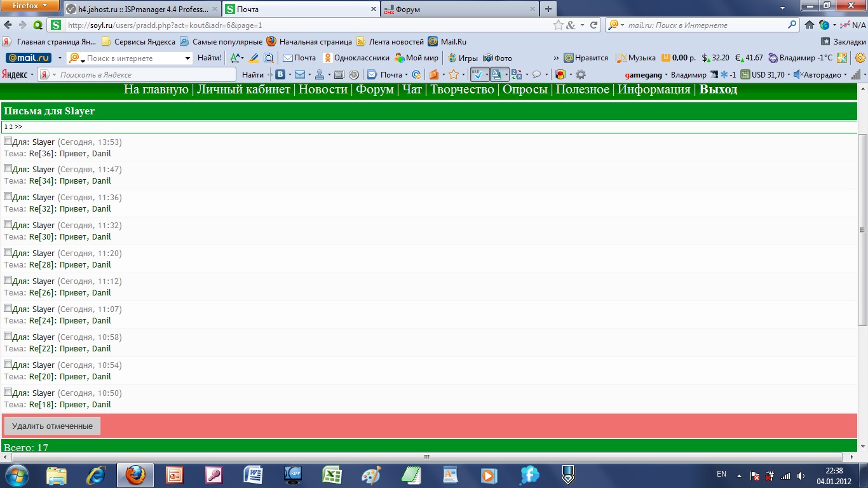868x488 pixels.
Task: Bookmark this page with the star icon
Action: click(559, 25)
